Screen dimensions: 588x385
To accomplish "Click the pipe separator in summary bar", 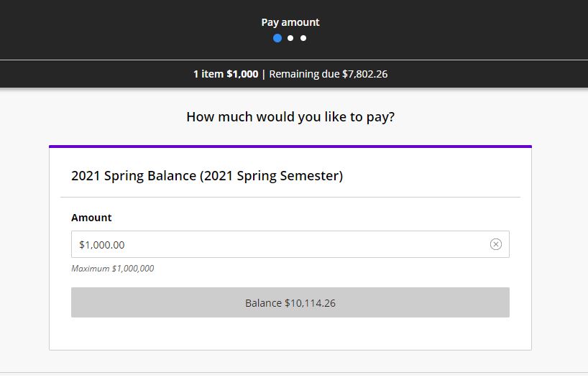I will point(264,74).
